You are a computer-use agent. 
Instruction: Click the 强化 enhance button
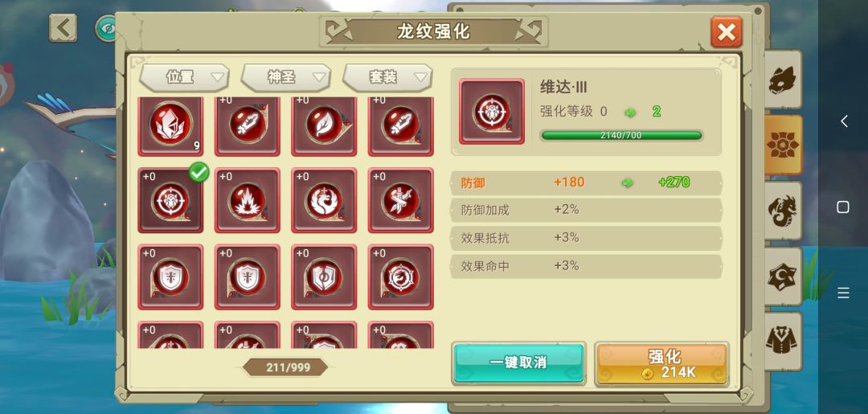(x=661, y=363)
